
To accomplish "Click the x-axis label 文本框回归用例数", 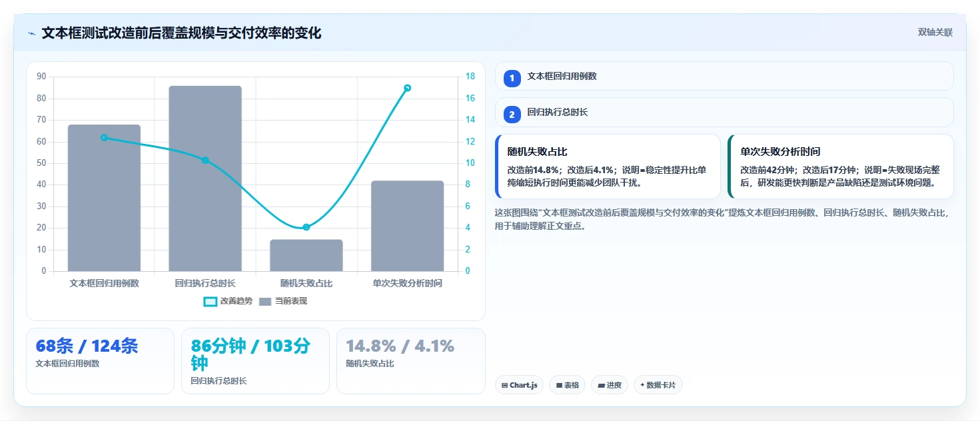I will [104, 283].
